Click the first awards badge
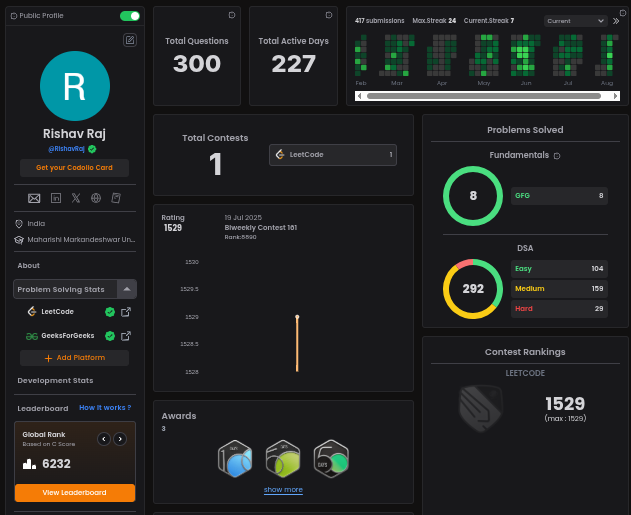 pyautogui.click(x=235, y=459)
